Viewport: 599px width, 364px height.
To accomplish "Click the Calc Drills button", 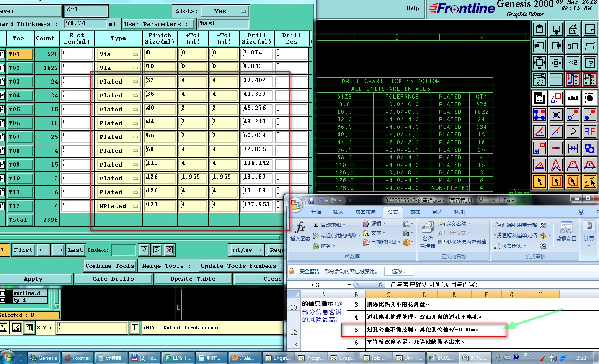I will tap(113, 279).
